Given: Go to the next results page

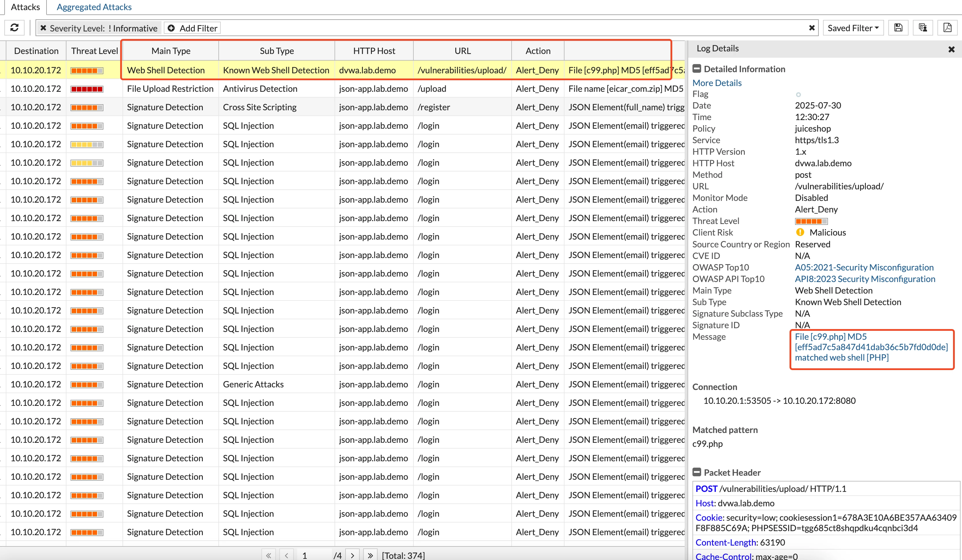Looking at the screenshot, I should pos(352,555).
